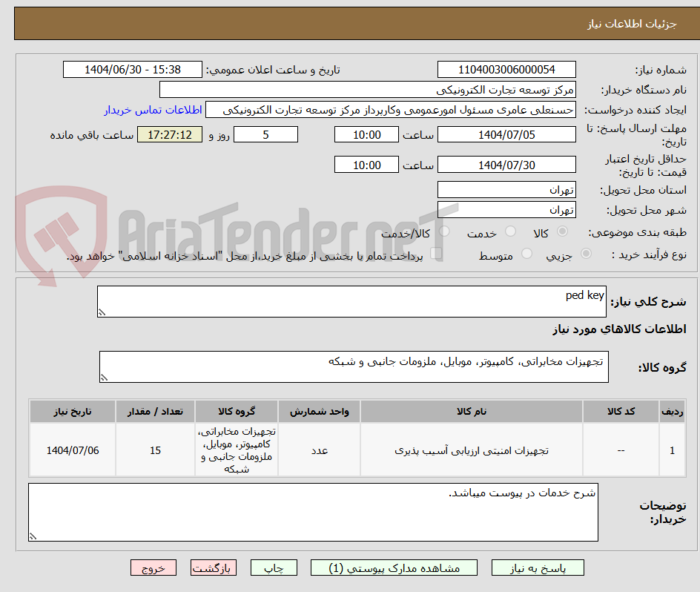
Task: Choose the متوسط purchase process option
Action: click(x=526, y=254)
